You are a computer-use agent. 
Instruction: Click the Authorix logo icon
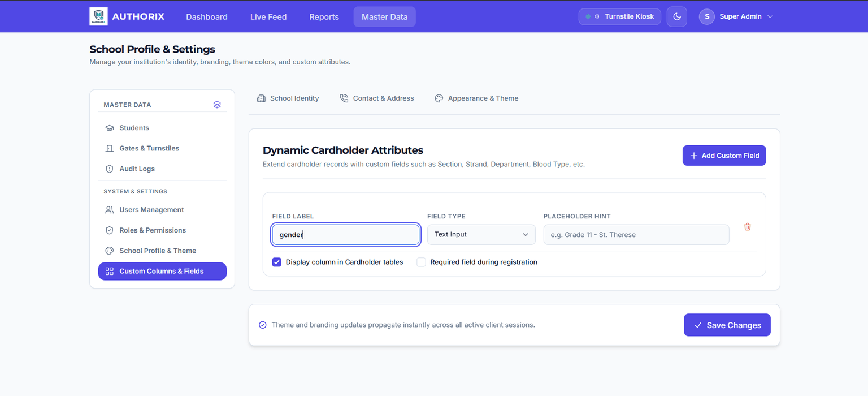[x=98, y=16]
